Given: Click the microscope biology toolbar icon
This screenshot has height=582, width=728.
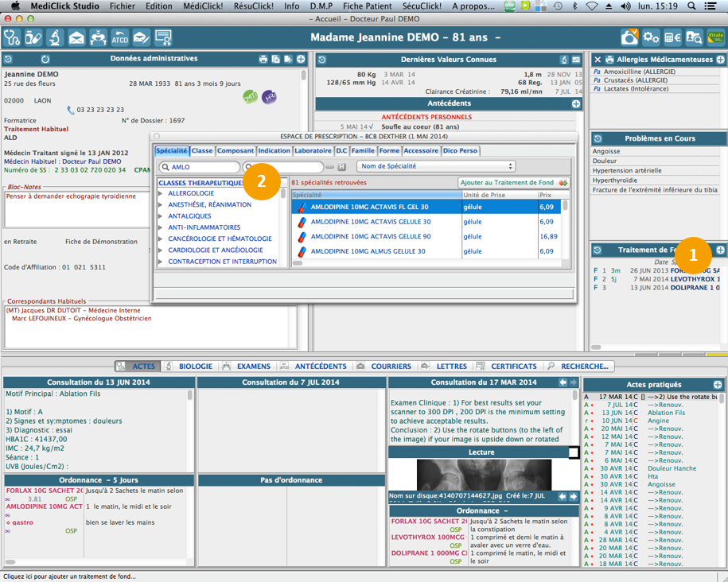Looking at the screenshot, I should pos(55,37).
